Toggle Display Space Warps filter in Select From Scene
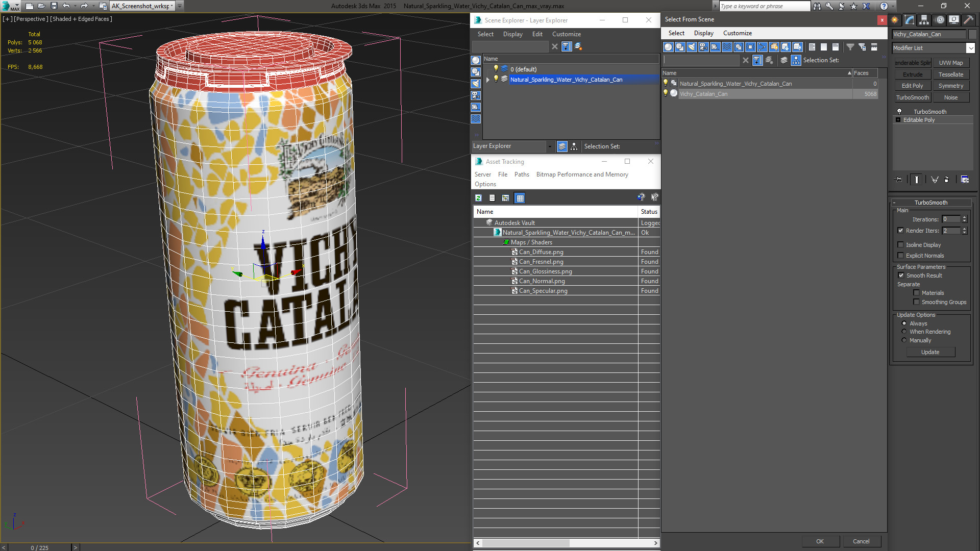The width and height of the screenshot is (980, 551). point(727,47)
